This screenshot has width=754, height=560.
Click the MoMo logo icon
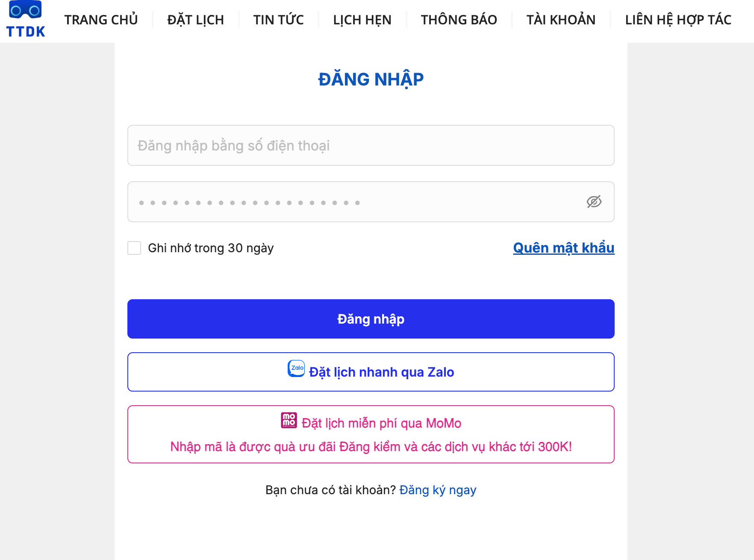click(x=289, y=420)
